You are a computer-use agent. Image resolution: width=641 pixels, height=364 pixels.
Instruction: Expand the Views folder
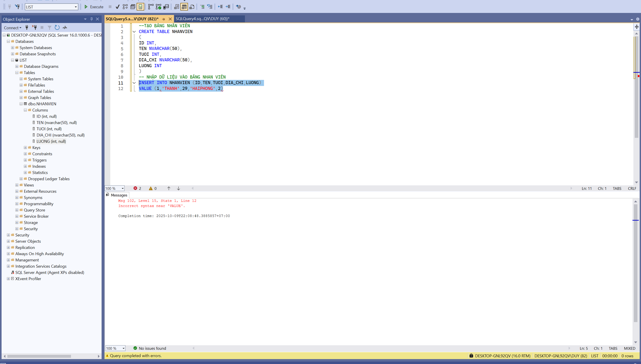pos(17,185)
